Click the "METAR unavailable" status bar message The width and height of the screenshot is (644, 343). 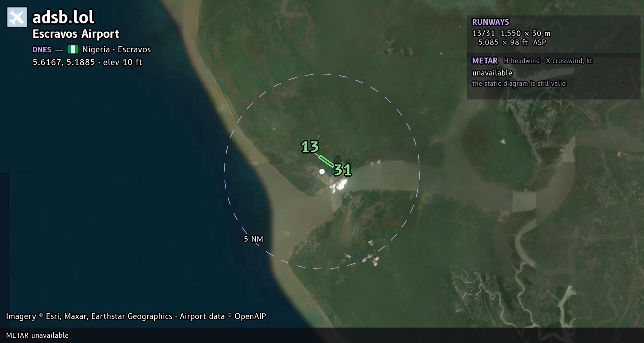click(x=37, y=335)
